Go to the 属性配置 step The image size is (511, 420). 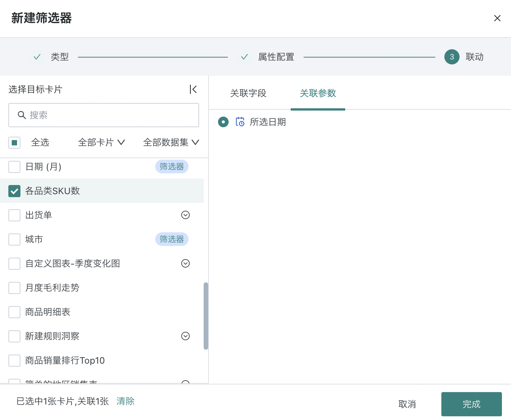276,57
